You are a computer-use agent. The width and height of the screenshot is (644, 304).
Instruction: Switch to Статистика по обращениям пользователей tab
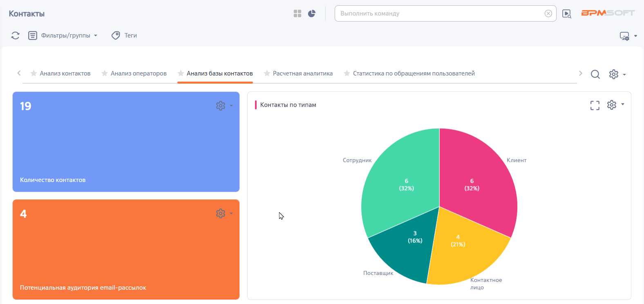coord(414,73)
